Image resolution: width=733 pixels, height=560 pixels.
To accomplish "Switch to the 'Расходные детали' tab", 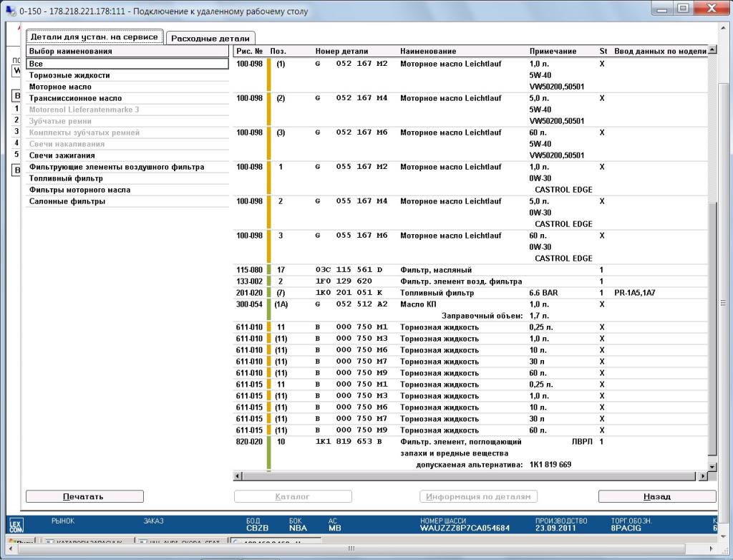I will tap(210, 39).
